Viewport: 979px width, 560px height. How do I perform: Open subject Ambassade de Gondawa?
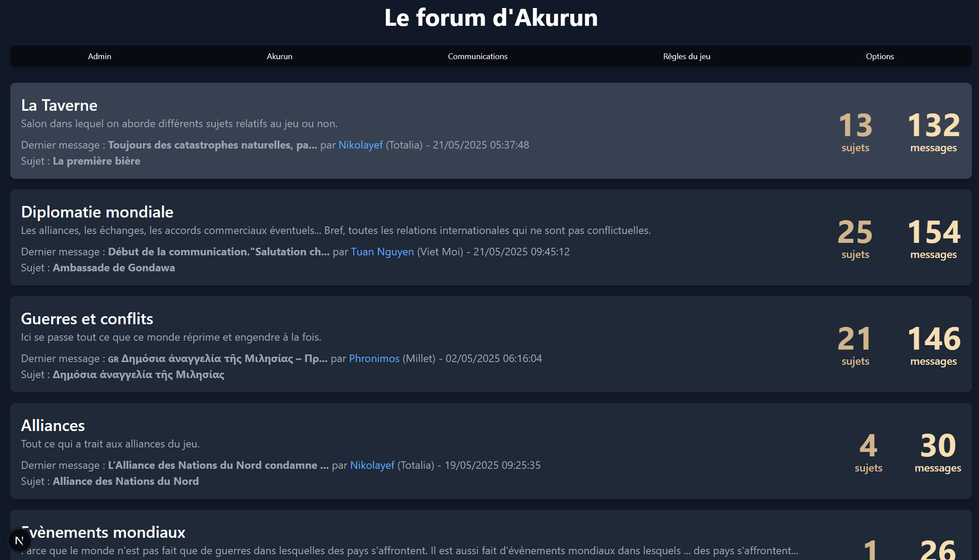click(113, 268)
